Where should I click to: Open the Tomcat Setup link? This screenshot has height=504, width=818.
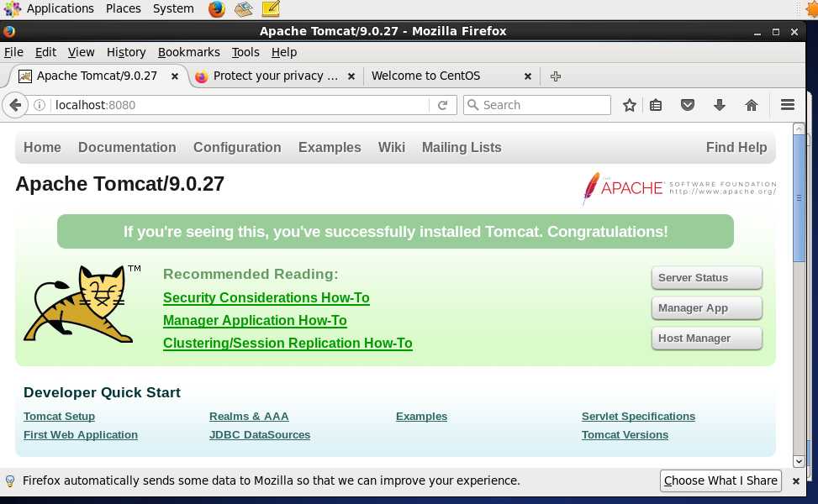[59, 417]
